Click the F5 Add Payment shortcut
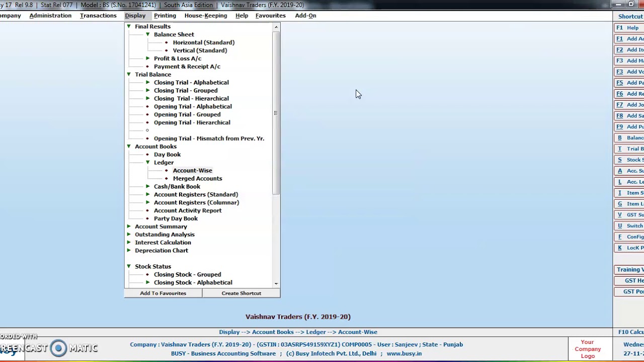 click(x=629, y=83)
